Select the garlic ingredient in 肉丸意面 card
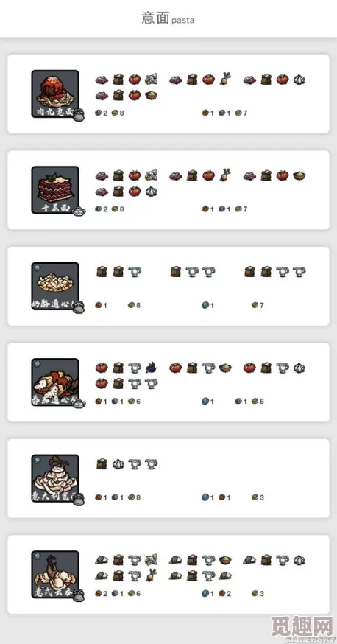The width and height of the screenshot is (337, 644). [x=299, y=80]
